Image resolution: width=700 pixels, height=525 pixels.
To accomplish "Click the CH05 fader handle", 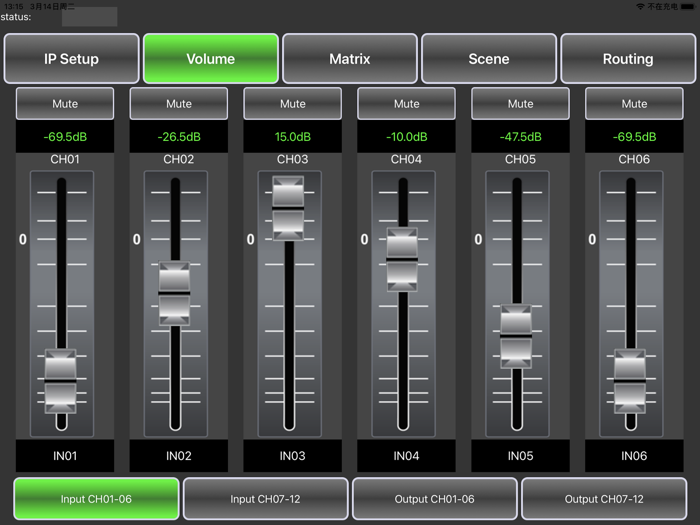I will (x=516, y=337).
